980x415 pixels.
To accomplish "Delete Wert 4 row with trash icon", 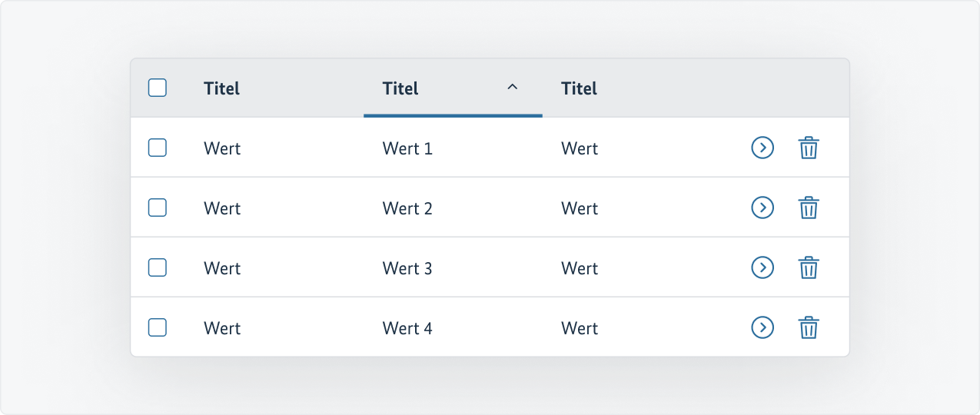I will [808, 327].
